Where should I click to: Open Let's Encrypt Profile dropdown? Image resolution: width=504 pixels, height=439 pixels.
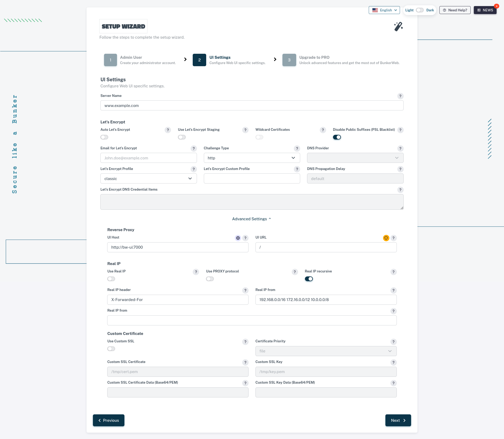pyautogui.click(x=148, y=178)
